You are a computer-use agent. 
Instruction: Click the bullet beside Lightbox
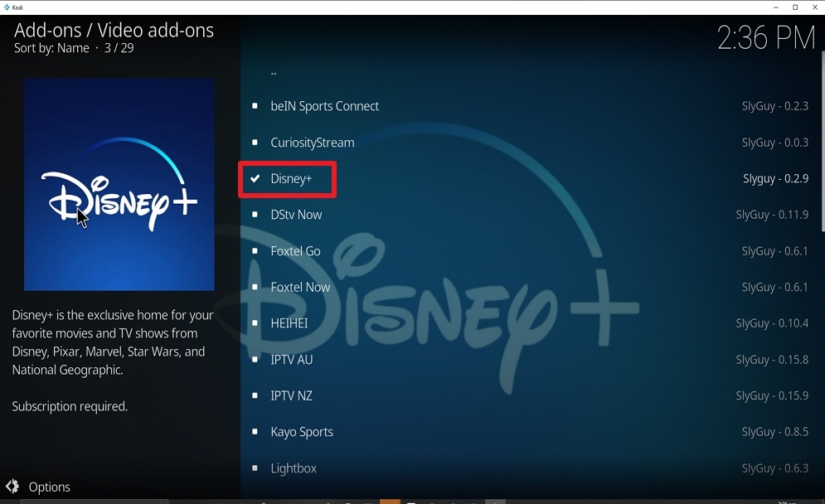coord(255,468)
